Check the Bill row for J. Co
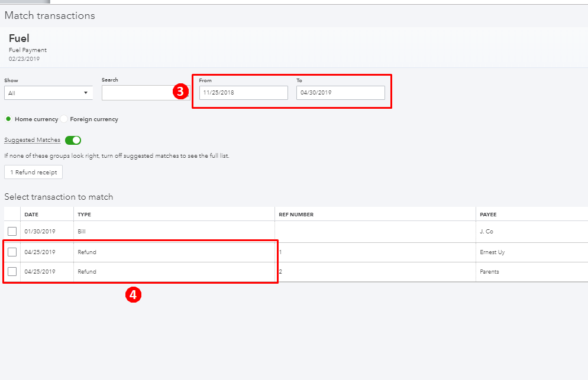588x380 pixels. click(x=12, y=231)
